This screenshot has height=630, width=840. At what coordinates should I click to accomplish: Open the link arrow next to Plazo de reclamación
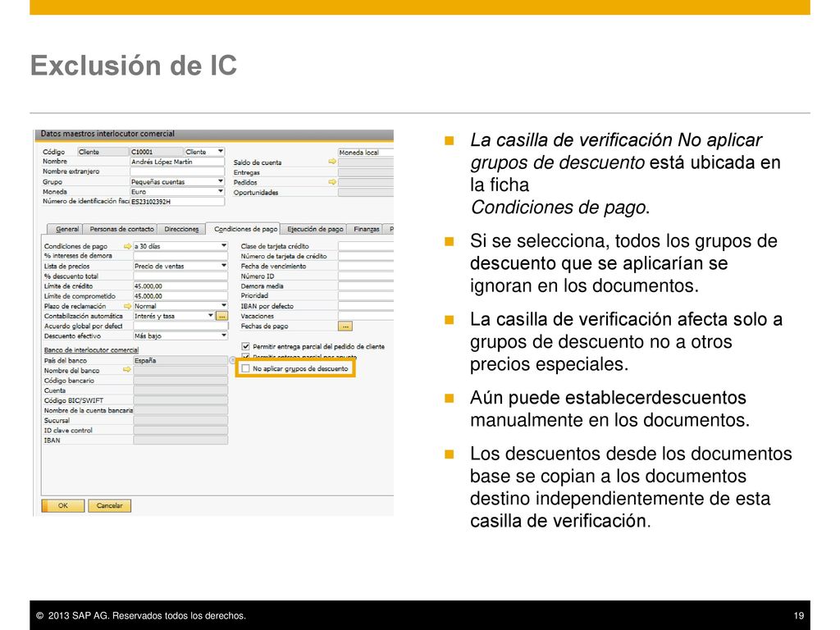tap(127, 306)
